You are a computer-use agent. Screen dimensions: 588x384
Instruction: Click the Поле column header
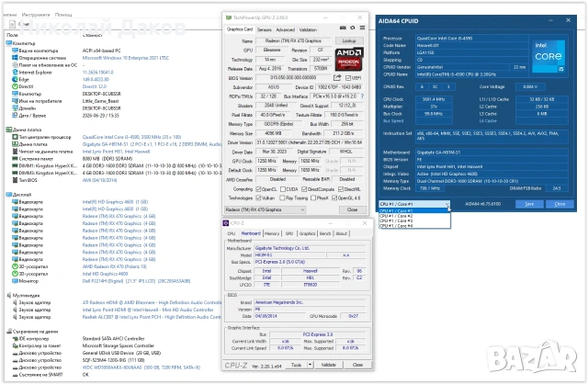click(x=12, y=35)
